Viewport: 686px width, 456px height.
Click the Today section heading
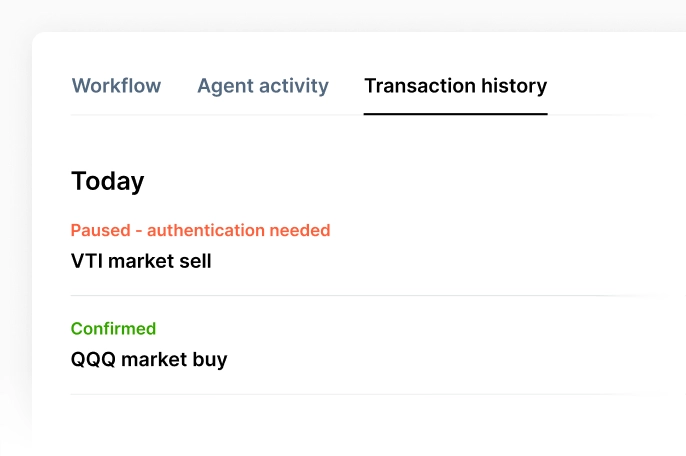point(107,181)
